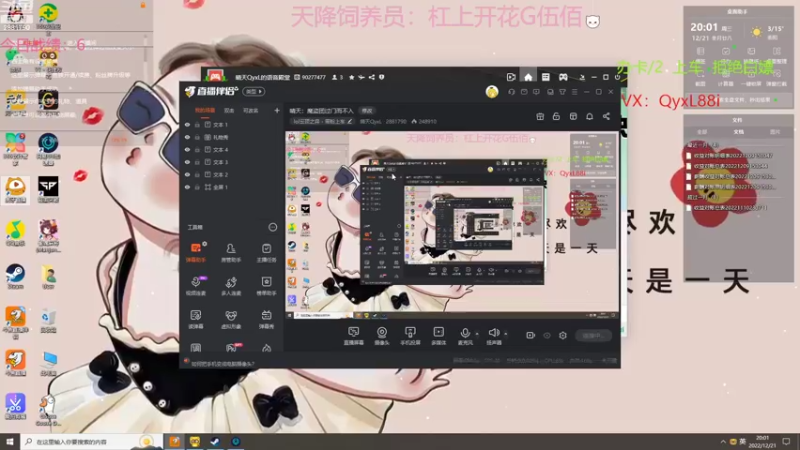
Task: Add the 手机投屏 phone casting source
Action: point(410,336)
